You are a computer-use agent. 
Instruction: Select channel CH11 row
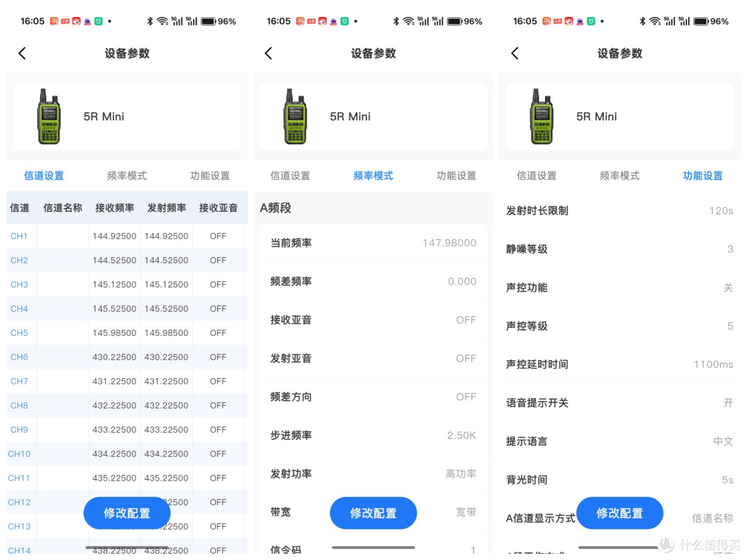pyautogui.click(x=127, y=478)
